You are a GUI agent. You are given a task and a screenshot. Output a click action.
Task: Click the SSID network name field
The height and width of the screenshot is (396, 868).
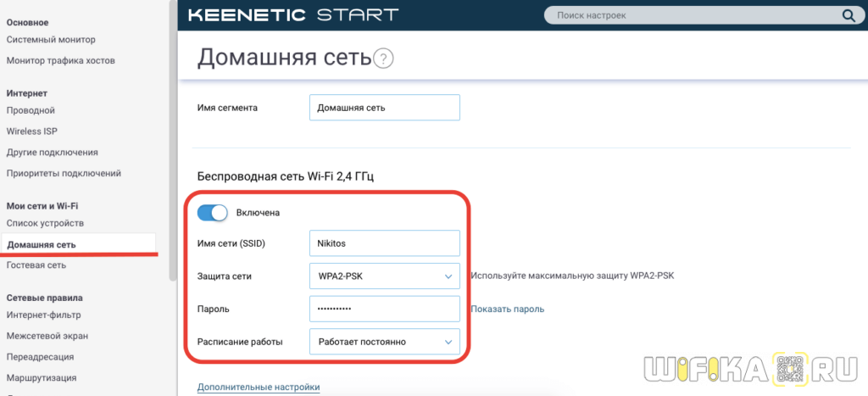(384, 243)
